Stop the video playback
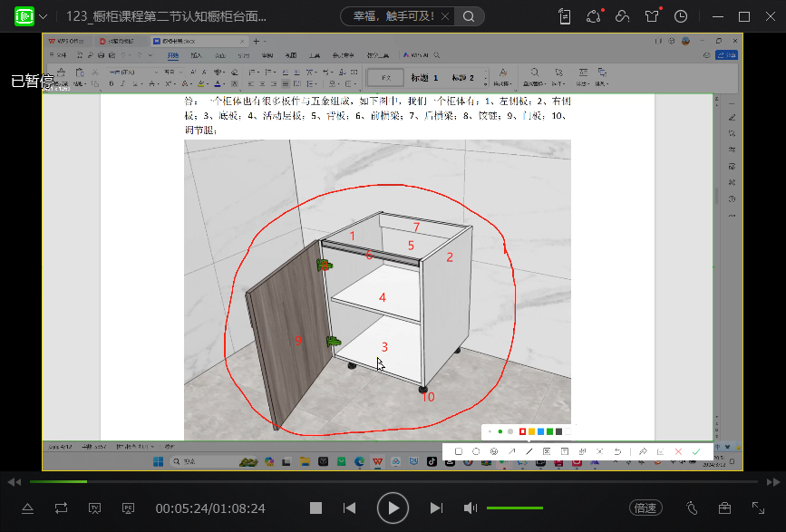Viewport: 786px width, 532px height. [315, 508]
